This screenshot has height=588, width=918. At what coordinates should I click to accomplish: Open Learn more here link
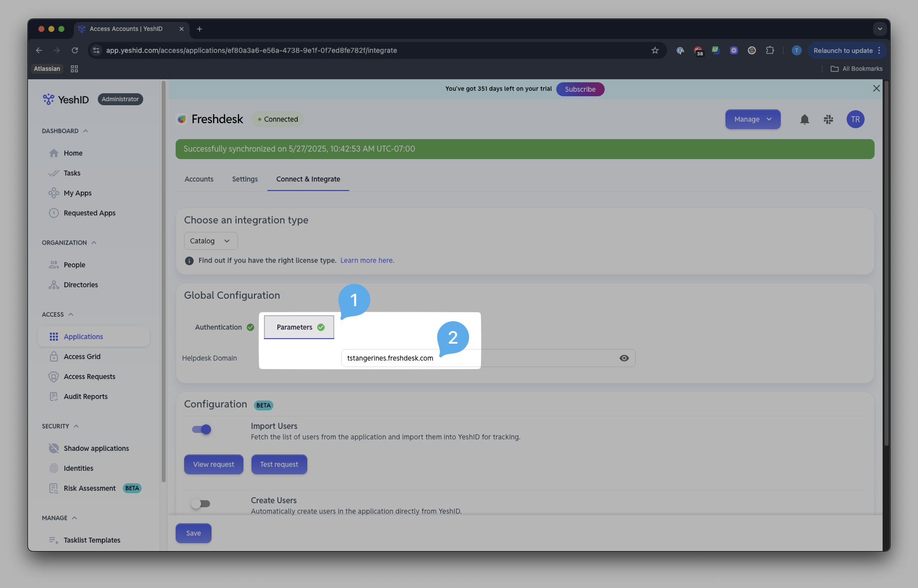coord(367,260)
